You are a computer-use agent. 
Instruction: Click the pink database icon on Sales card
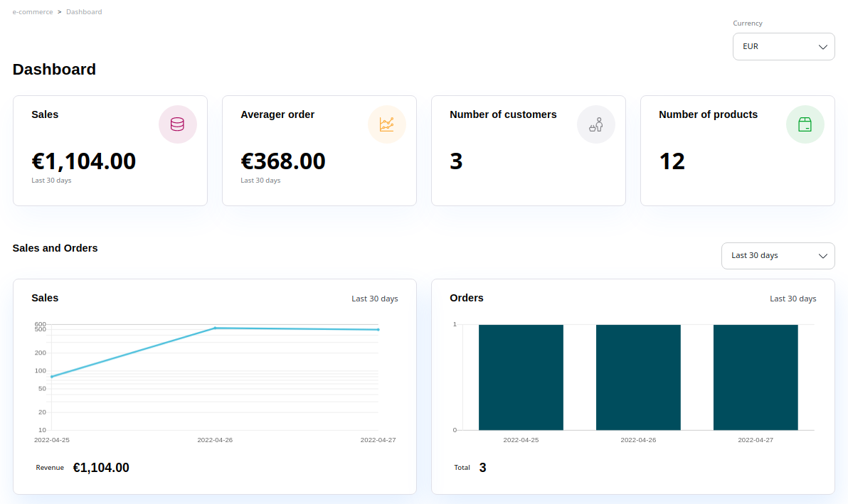click(x=177, y=124)
